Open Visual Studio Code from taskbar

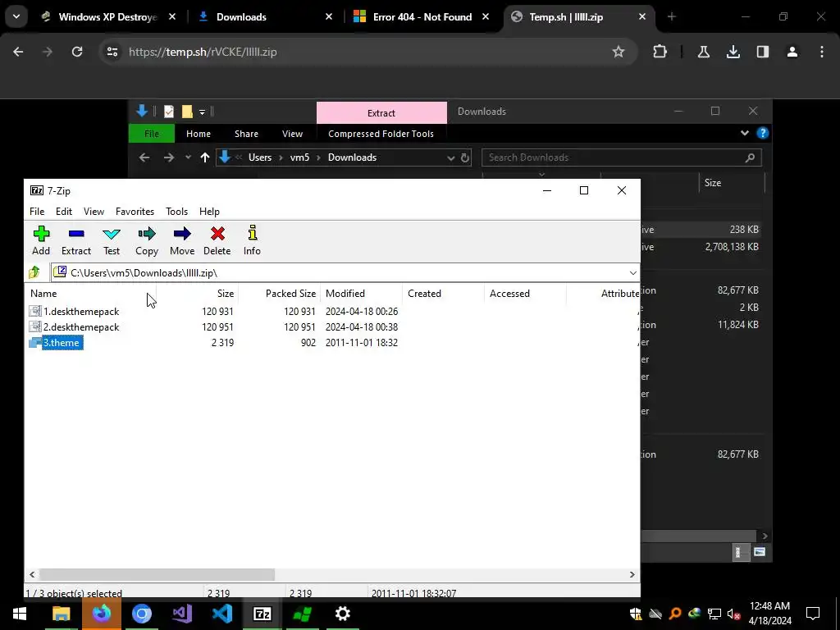click(221, 614)
